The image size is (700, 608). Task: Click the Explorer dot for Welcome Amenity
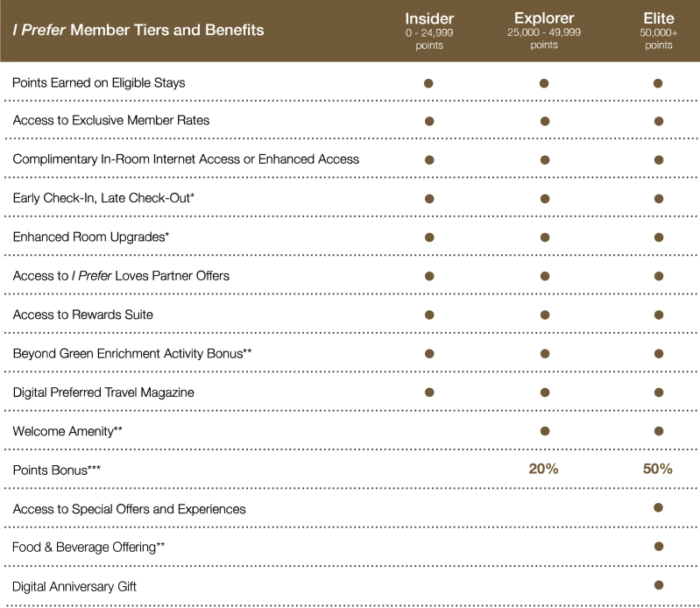545,431
